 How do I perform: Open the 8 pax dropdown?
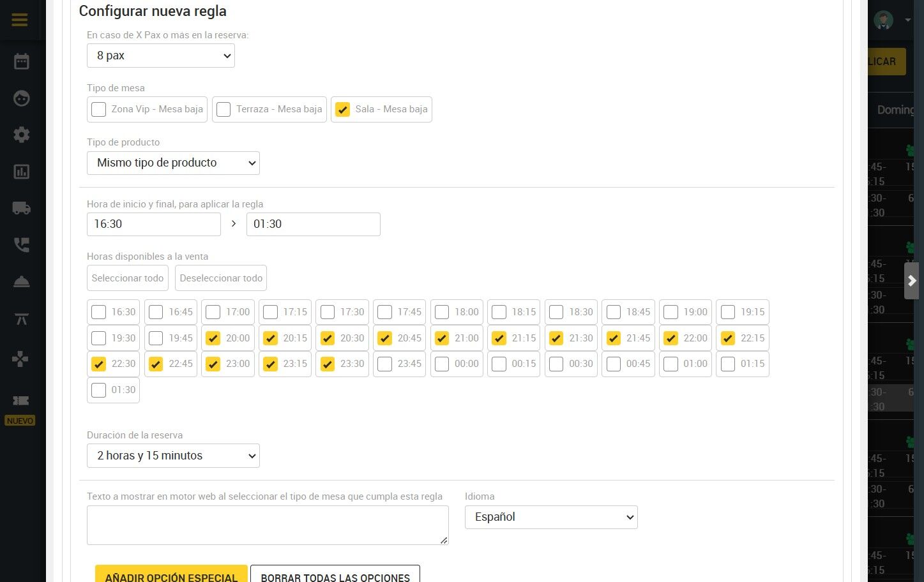pos(161,56)
